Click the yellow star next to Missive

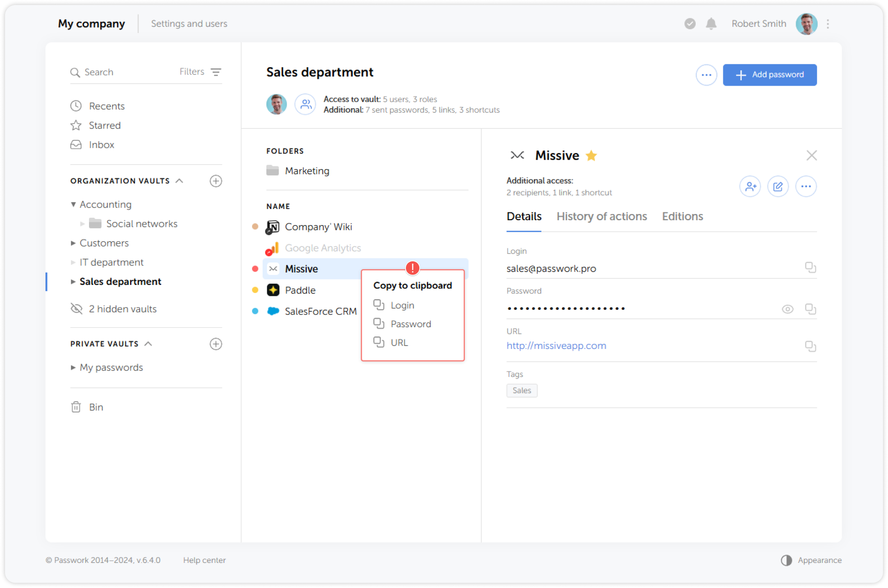pyautogui.click(x=591, y=156)
